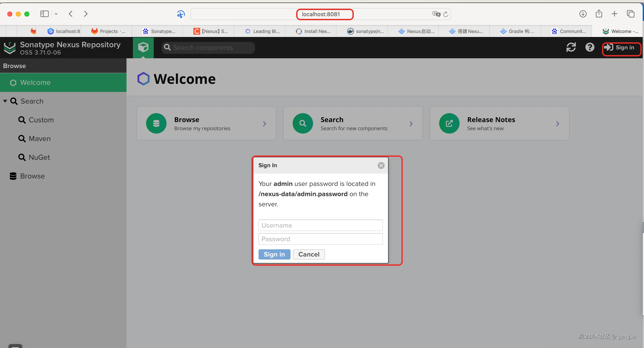Image resolution: width=644 pixels, height=348 pixels.
Task: Select Maven search in the sidebar
Action: tap(39, 138)
